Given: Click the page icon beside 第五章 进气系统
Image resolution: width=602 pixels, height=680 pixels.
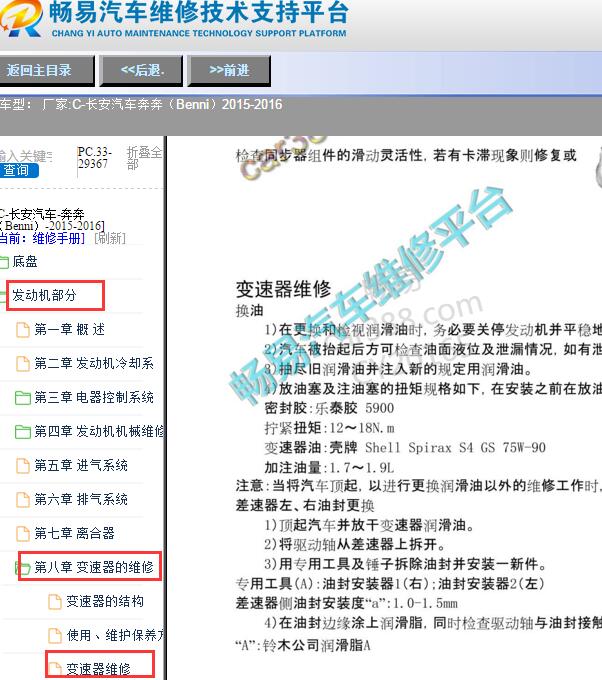Looking at the screenshot, I should tap(23, 465).
